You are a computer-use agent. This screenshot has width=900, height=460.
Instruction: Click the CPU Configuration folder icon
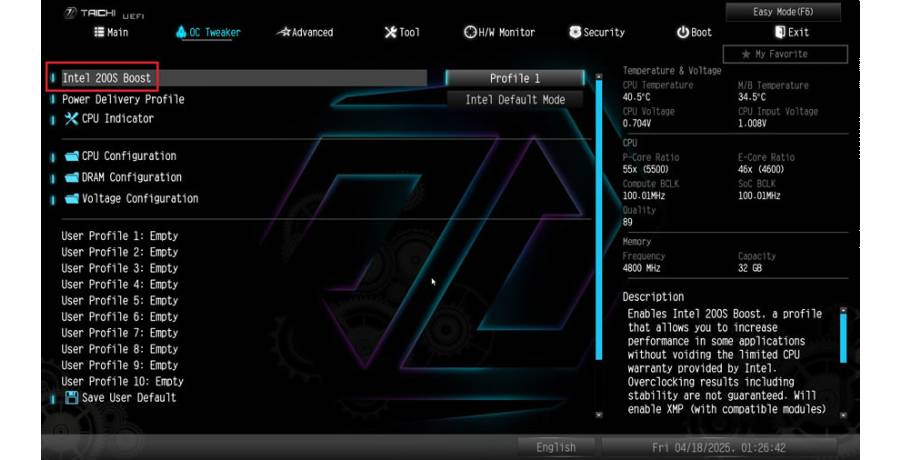point(72,156)
